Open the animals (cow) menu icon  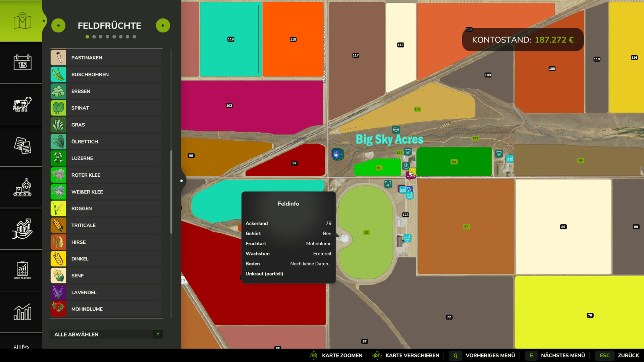(22, 104)
